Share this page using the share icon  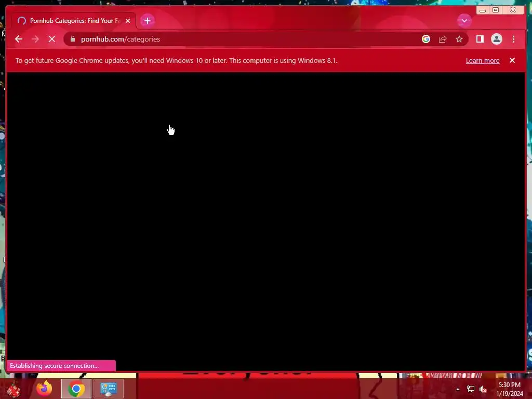(x=443, y=39)
